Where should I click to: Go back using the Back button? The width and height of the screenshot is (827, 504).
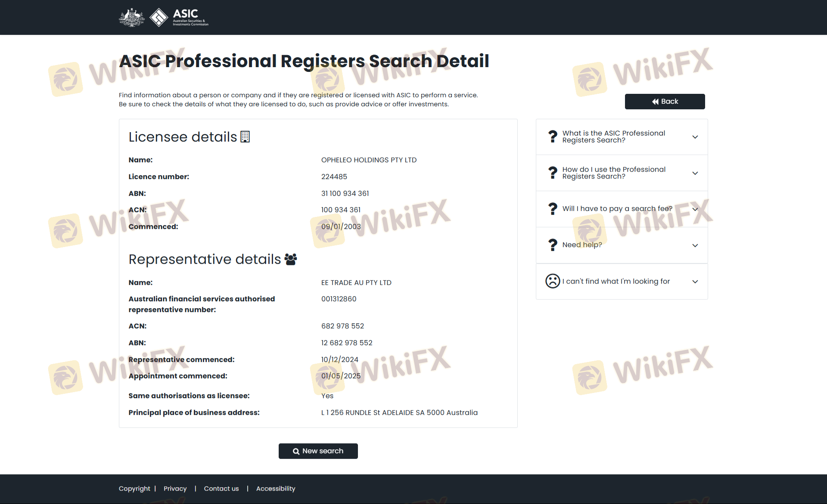tap(665, 102)
